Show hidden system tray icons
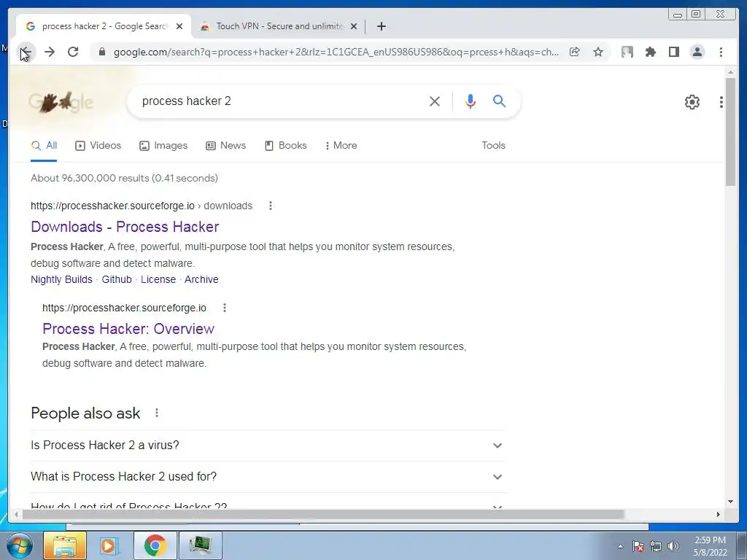The width and height of the screenshot is (747, 560). click(620, 546)
